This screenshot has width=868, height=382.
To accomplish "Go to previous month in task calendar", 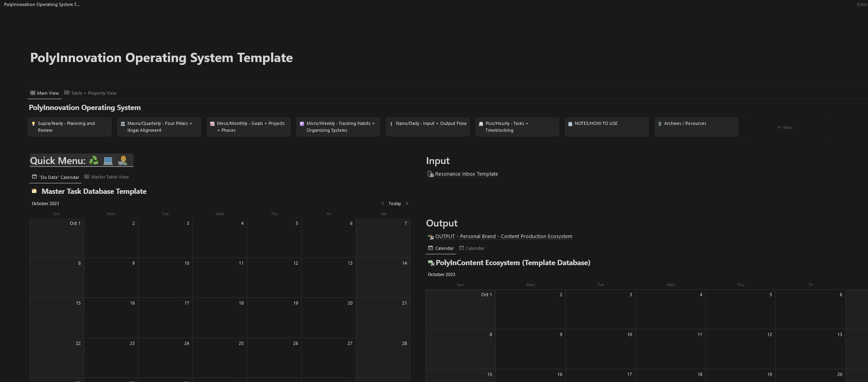I will pyautogui.click(x=382, y=203).
